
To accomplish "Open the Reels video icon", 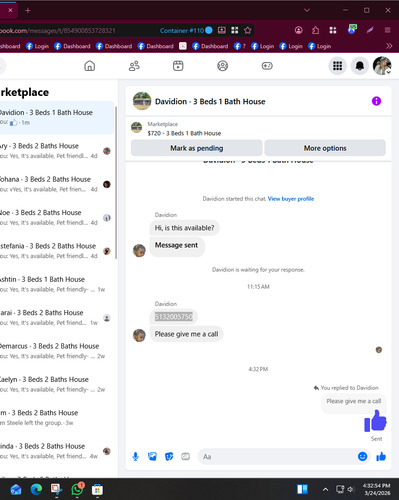I will click(178, 66).
